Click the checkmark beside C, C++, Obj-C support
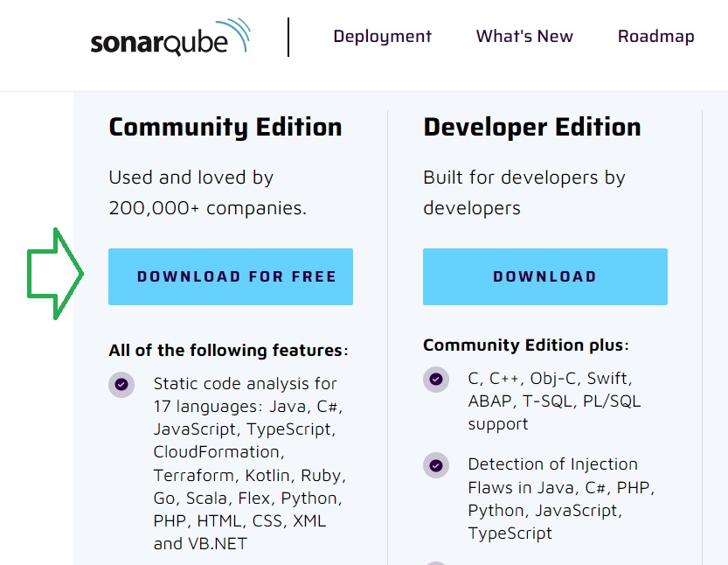Viewport: 728px width, 565px height. coord(436,380)
